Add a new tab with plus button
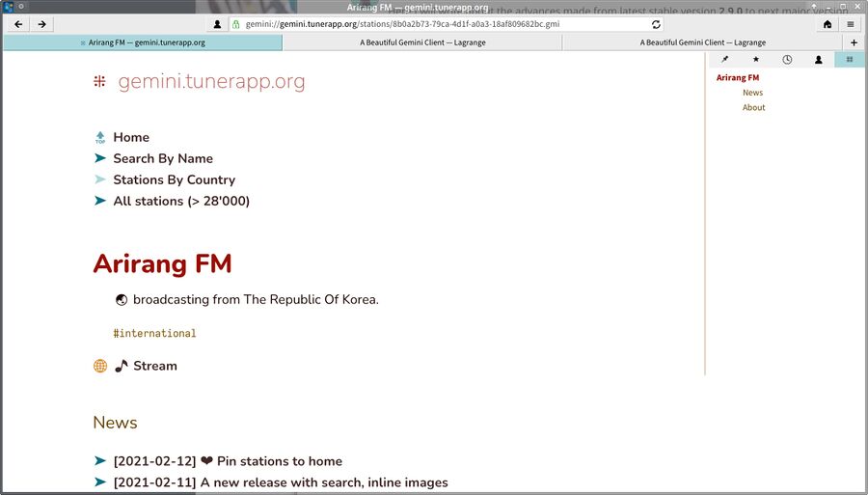868x495 pixels. pyautogui.click(x=854, y=42)
